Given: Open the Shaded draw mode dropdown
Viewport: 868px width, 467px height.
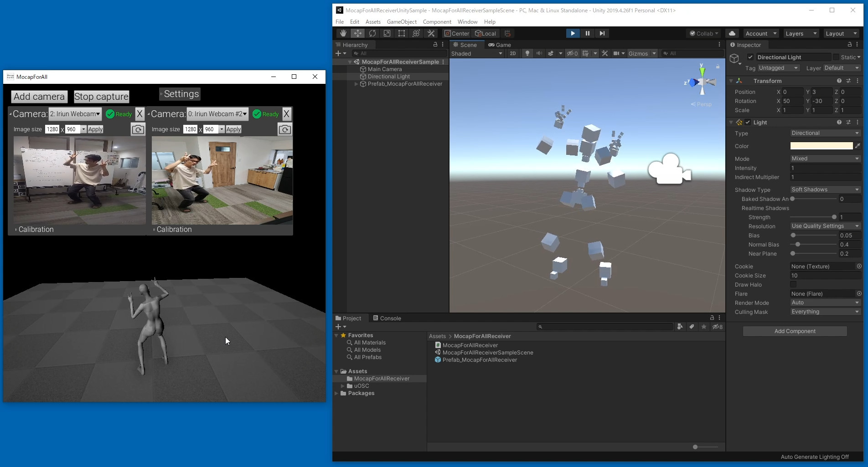Looking at the screenshot, I should coord(476,53).
